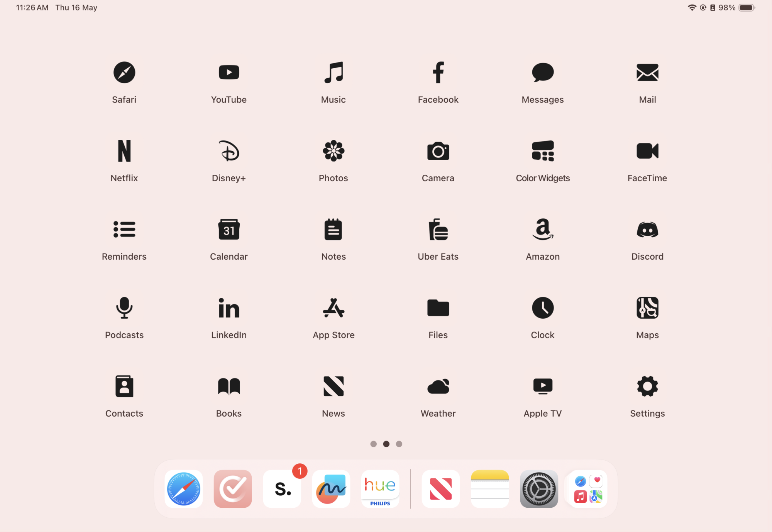Open Freeform app in the dock
772x532 pixels.
click(x=331, y=489)
